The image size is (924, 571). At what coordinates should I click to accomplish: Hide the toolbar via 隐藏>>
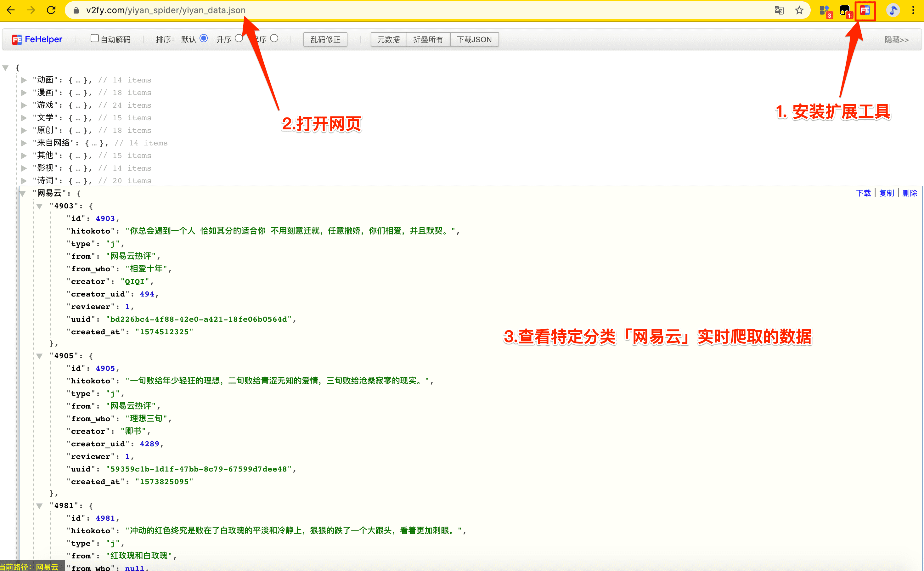click(x=896, y=40)
